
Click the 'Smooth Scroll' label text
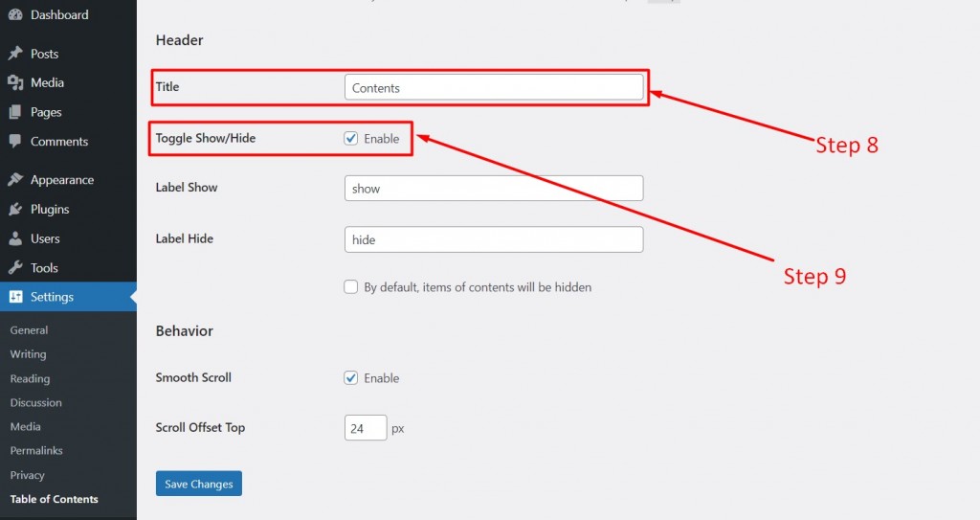[193, 377]
